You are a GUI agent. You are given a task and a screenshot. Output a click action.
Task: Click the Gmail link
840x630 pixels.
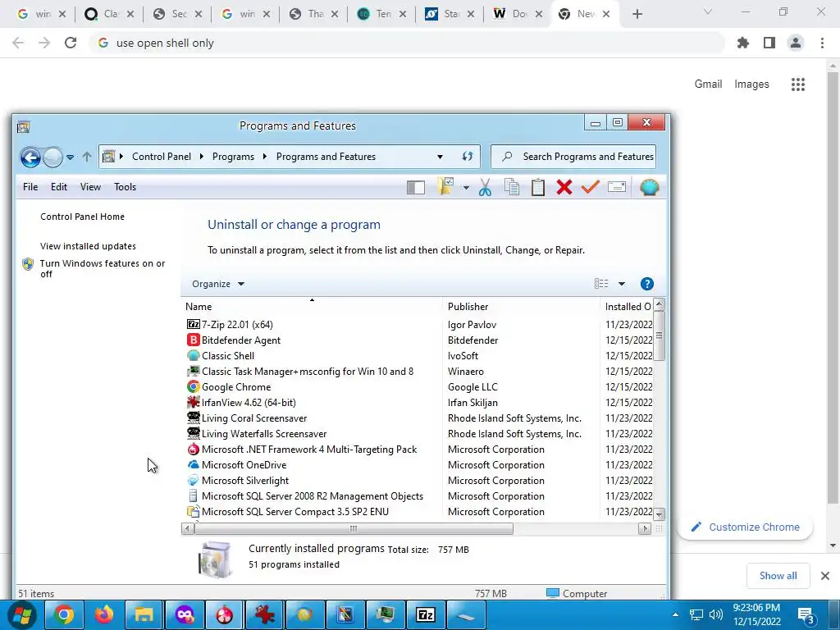pos(708,84)
